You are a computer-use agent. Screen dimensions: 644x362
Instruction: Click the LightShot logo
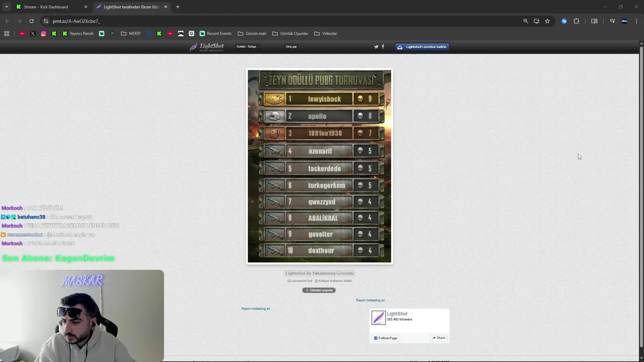[x=207, y=47]
